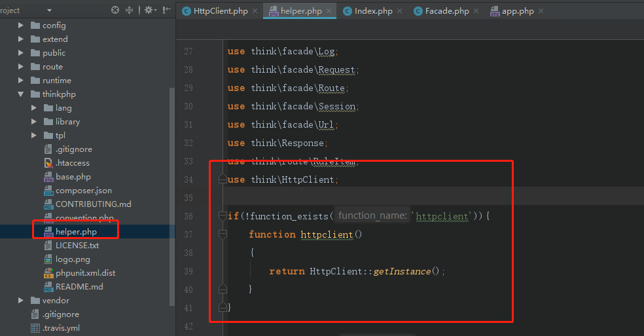Screen dimensions: 644x336
Task: Select the extend folder
Action: (x=49, y=39)
